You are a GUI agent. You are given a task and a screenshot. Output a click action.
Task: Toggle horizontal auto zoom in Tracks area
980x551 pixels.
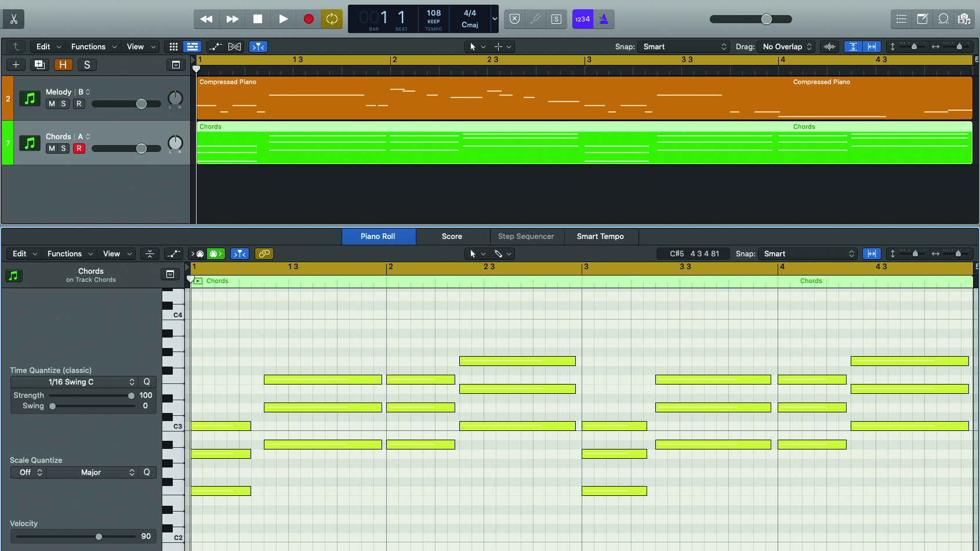click(872, 46)
